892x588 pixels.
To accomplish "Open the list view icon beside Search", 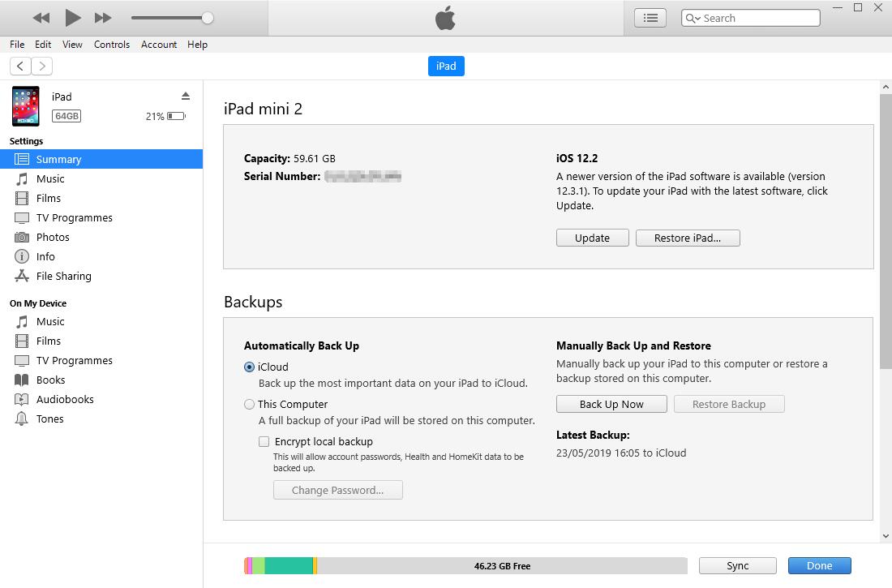I will 650,18.
